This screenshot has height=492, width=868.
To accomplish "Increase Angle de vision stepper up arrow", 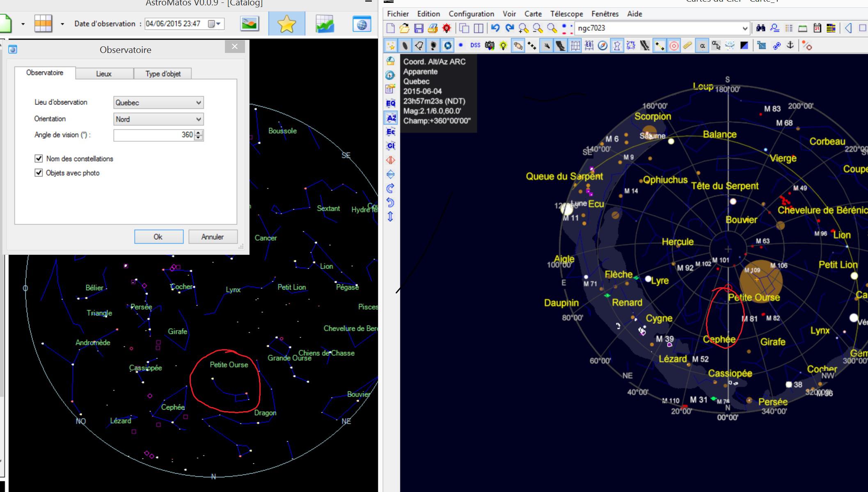I will point(199,133).
